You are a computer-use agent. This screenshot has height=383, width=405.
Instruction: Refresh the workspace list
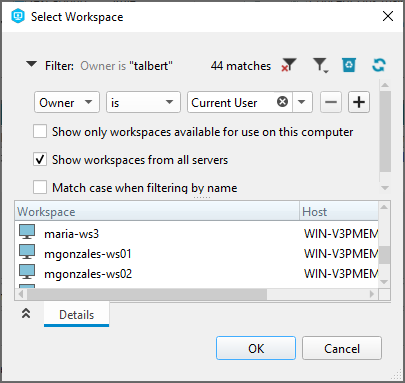click(x=379, y=65)
